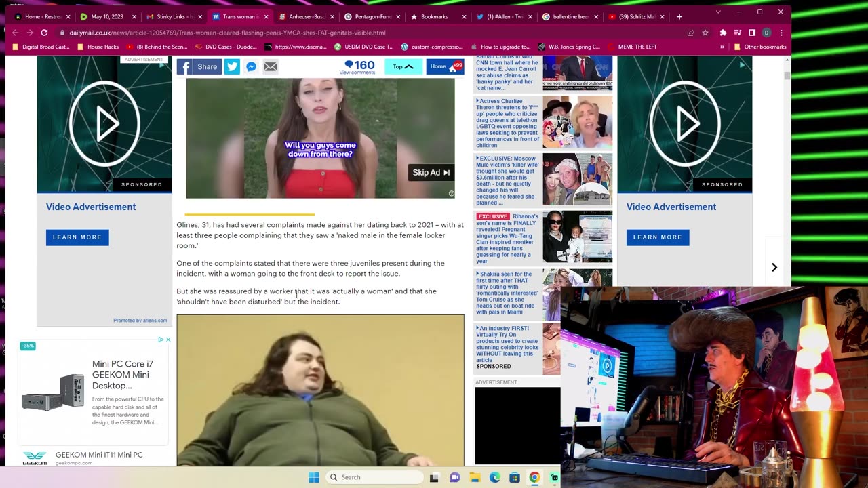View the 160 comments
This screenshot has height=488, width=868.
(x=359, y=67)
